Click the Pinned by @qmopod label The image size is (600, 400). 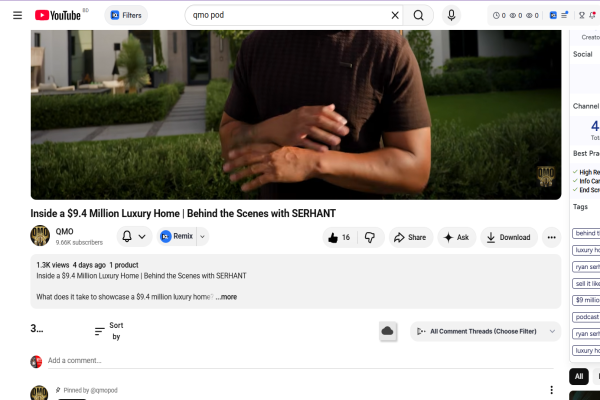(90, 390)
